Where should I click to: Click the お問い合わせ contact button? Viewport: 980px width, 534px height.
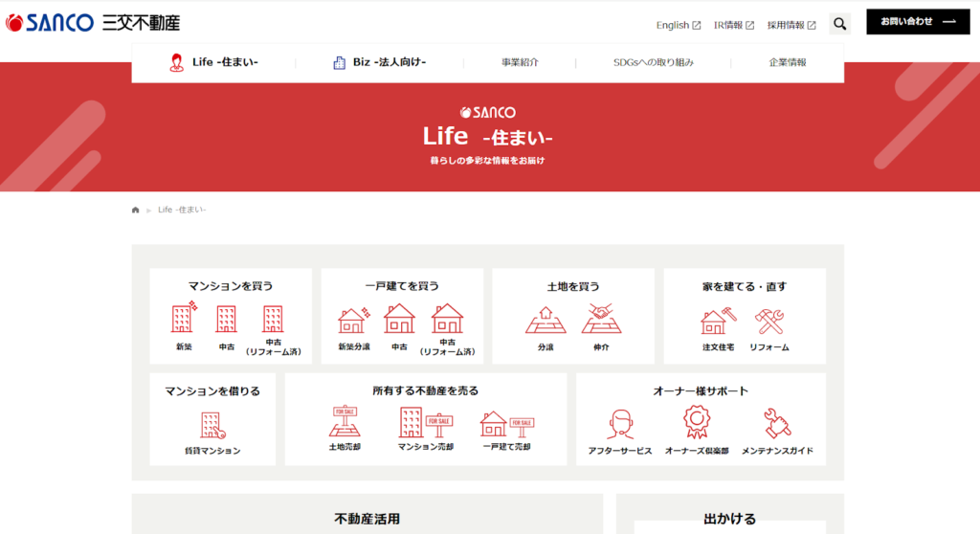pyautogui.click(x=918, y=22)
